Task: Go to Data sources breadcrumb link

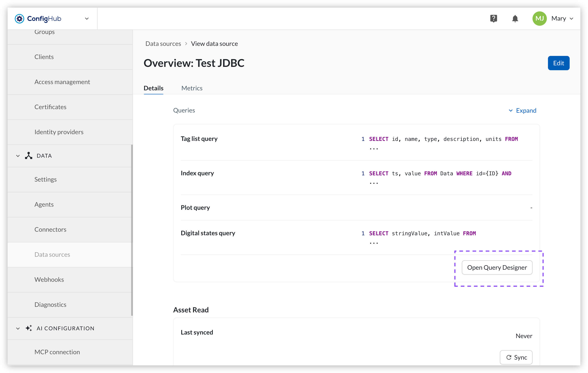Action: pos(163,43)
